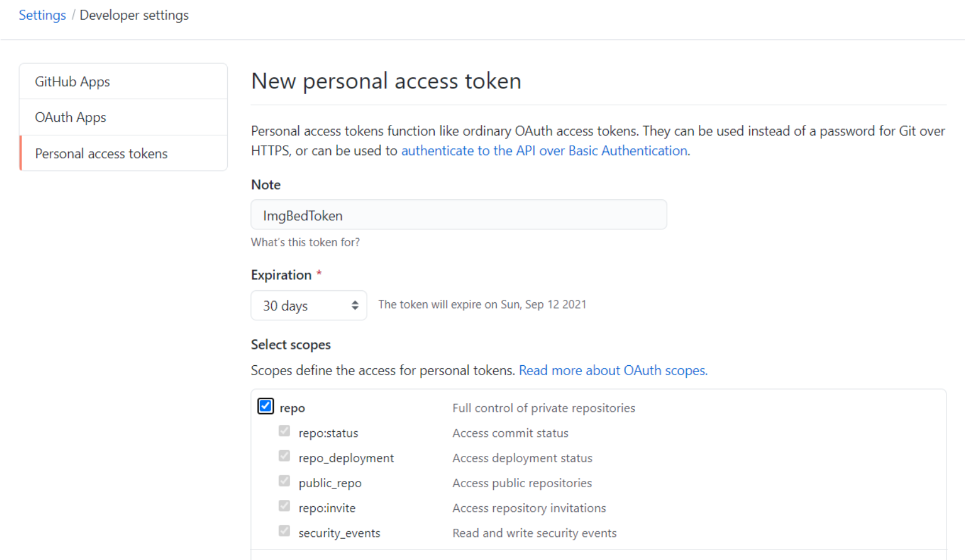Click the public_repo checkbox
This screenshot has height=560, width=965.
(x=284, y=481)
